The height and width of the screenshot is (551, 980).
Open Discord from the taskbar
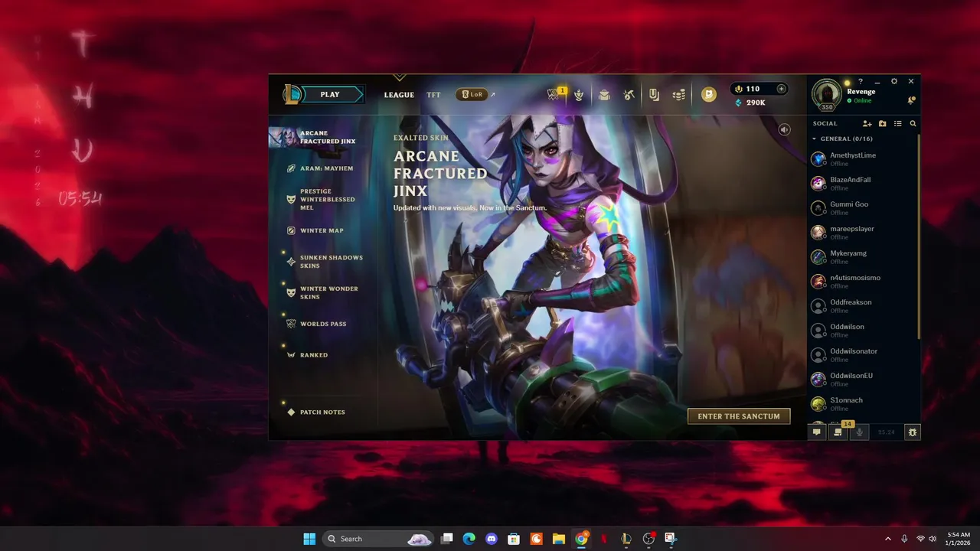pyautogui.click(x=492, y=539)
